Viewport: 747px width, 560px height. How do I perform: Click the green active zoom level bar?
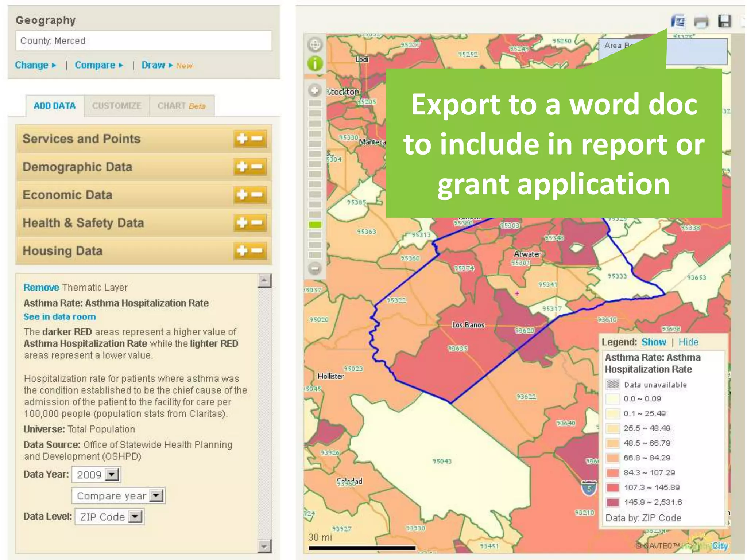pos(315,225)
